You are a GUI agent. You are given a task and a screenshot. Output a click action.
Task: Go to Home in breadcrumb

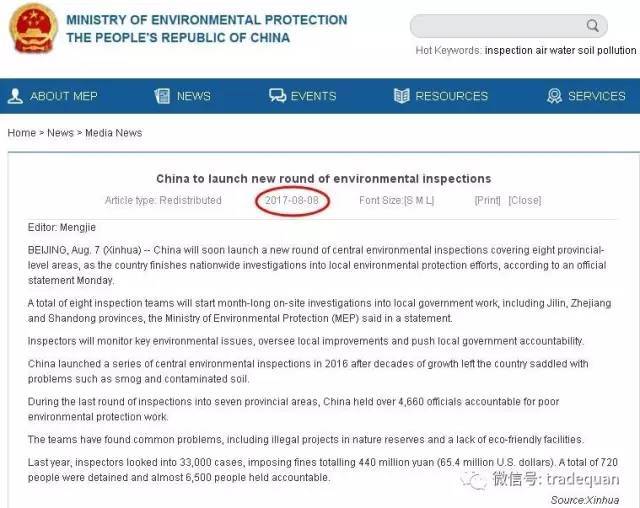click(22, 133)
